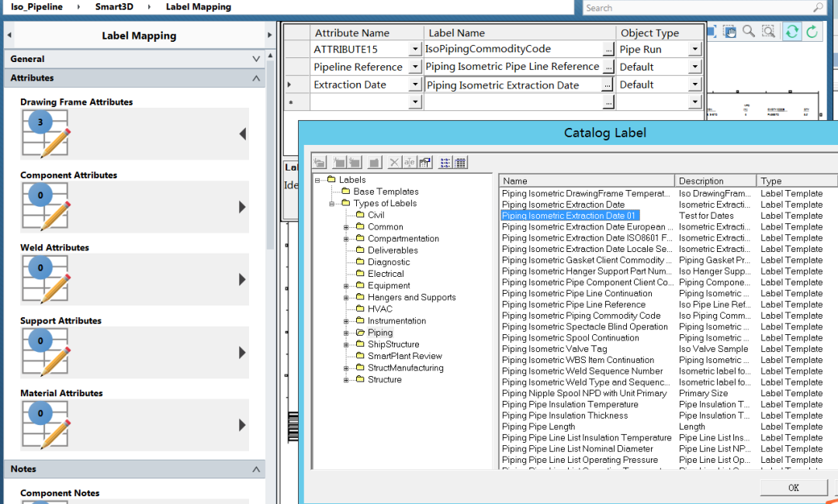The image size is (838, 504).
Task: Click the Search input field
Action: point(698,8)
